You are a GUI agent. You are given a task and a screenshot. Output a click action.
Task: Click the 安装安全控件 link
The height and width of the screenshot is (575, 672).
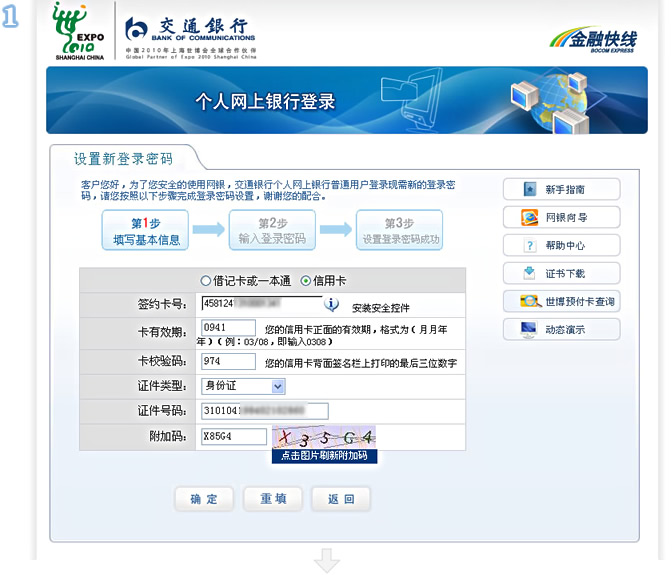point(381,308)
